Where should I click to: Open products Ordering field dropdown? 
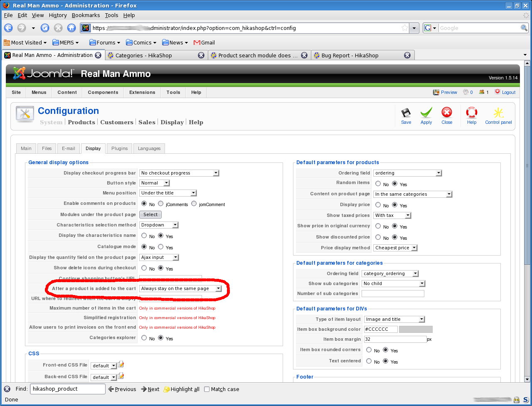coord(407,173)
